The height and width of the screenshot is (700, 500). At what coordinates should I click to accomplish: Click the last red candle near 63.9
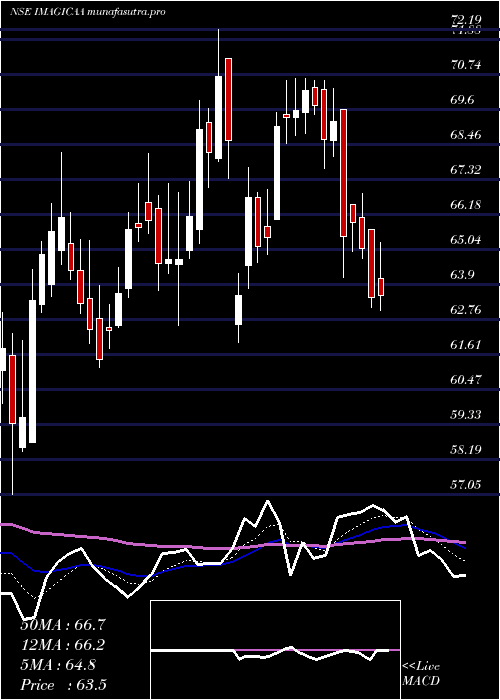click(381, 287)
